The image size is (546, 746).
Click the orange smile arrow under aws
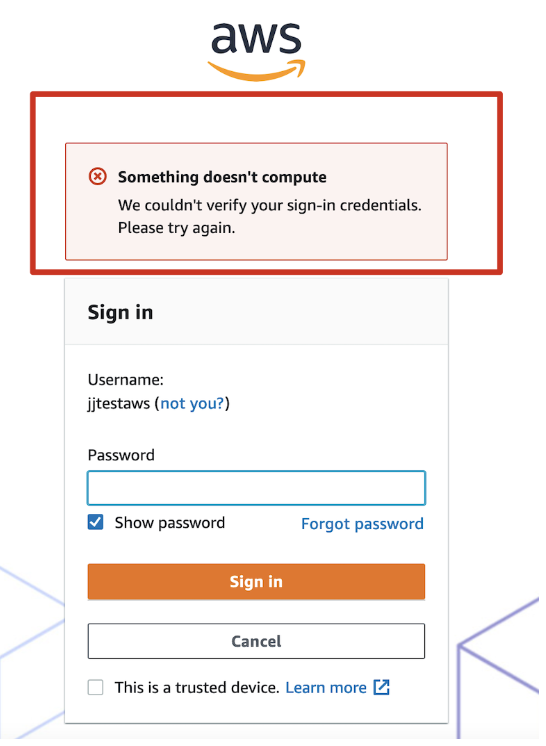[x=256, y=70]
